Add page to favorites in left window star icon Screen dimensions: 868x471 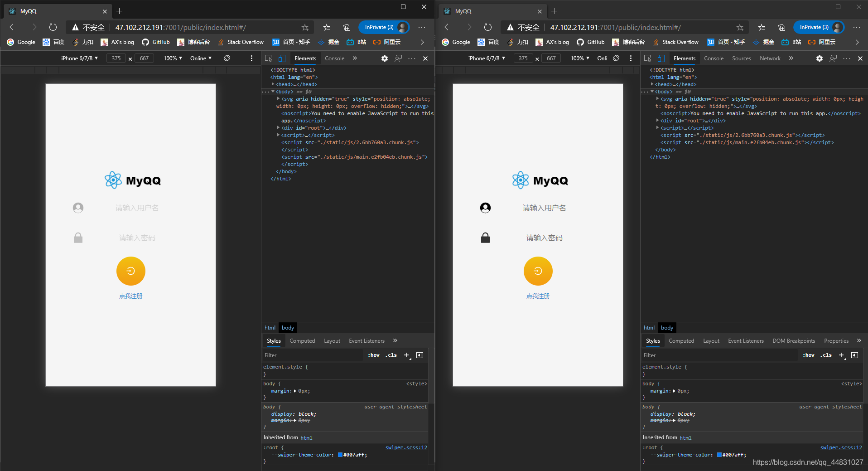(x=305, y=27)
